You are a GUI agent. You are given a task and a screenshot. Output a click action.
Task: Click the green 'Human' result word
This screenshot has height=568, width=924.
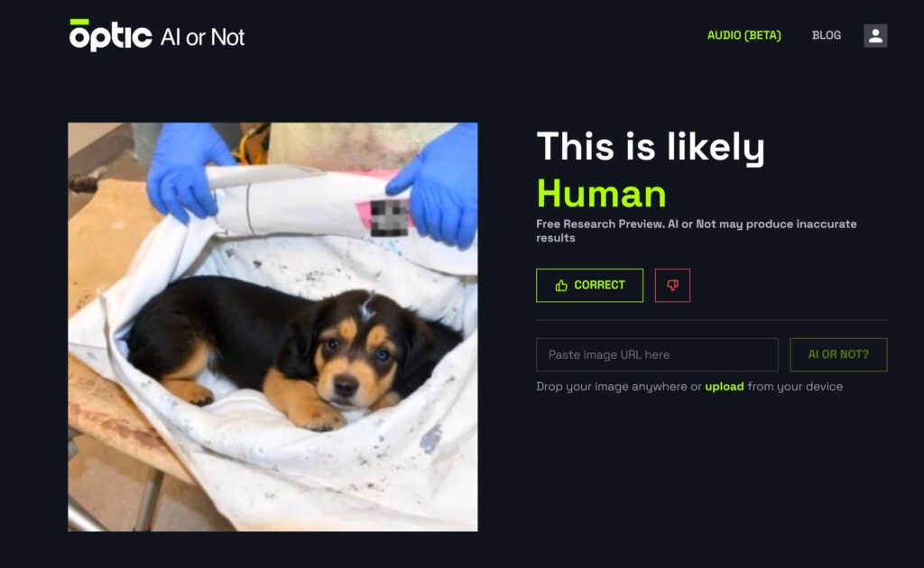pos(601,194)
